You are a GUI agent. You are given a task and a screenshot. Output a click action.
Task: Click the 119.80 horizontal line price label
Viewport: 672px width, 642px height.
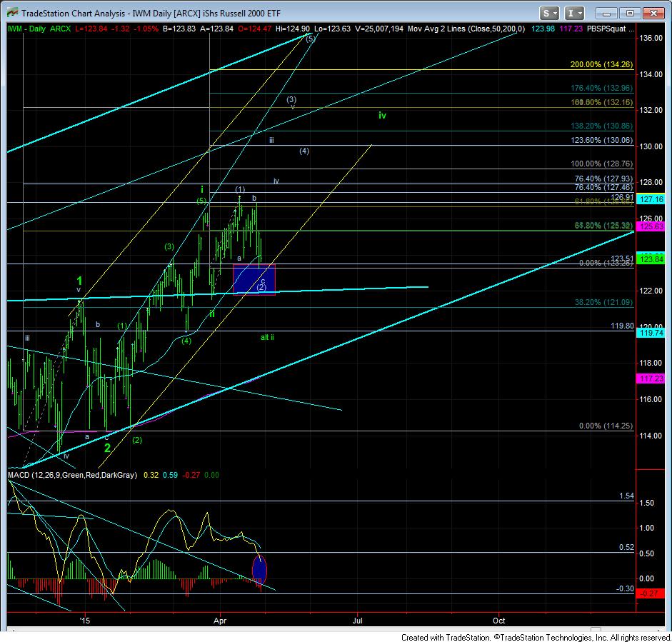tap(622, 326)
